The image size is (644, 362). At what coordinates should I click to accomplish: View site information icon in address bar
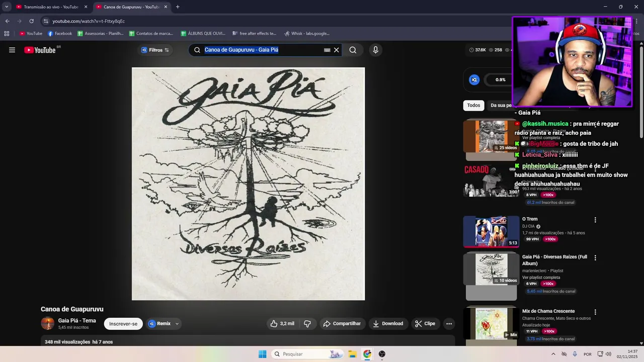point(46,21)
